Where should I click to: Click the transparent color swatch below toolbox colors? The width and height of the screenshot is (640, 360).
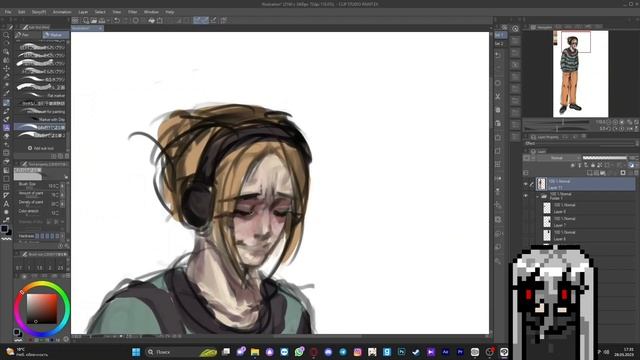(6, 239)
